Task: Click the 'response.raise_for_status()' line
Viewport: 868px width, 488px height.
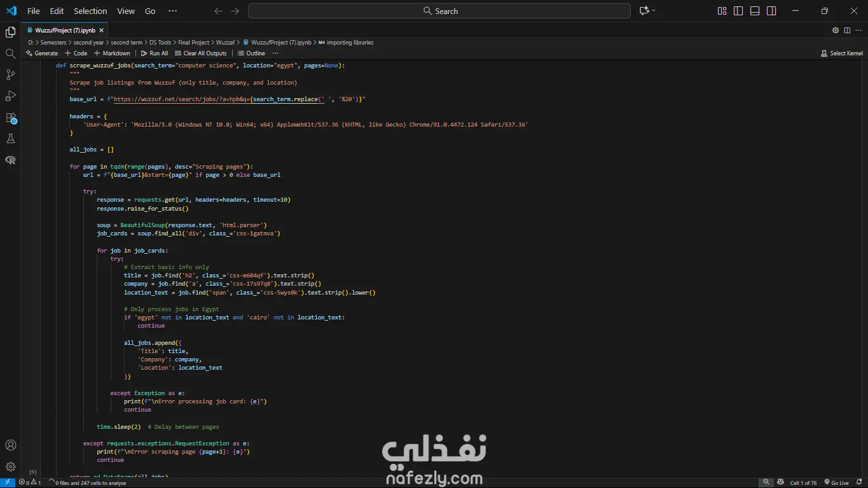Action: click(142, 208)
